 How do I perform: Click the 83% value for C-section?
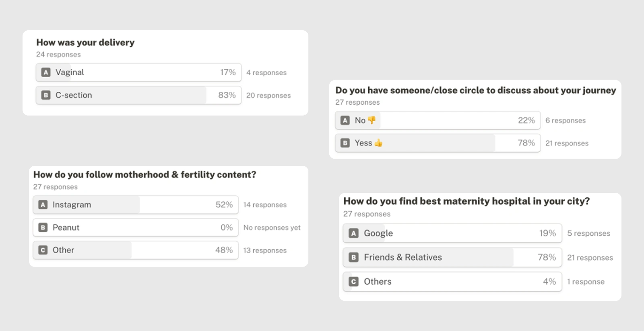coord(227,95)
